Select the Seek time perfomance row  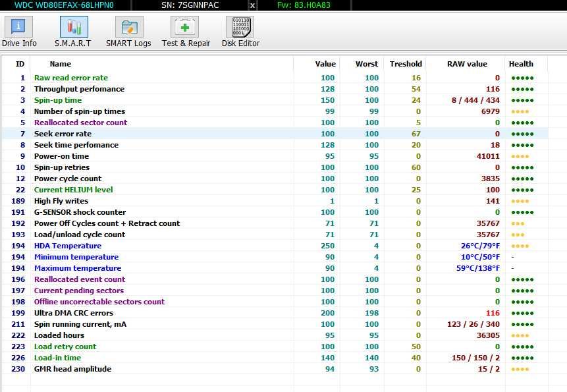point(275,145)
